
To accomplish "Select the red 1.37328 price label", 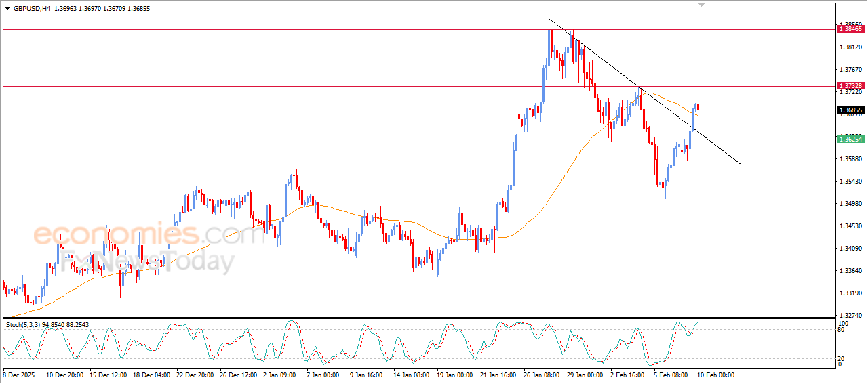I will tap(850, 86).
